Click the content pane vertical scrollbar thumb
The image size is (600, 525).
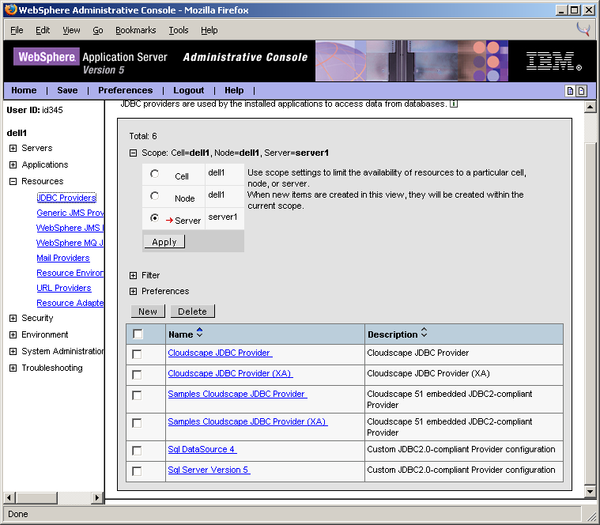click(590, 314)
